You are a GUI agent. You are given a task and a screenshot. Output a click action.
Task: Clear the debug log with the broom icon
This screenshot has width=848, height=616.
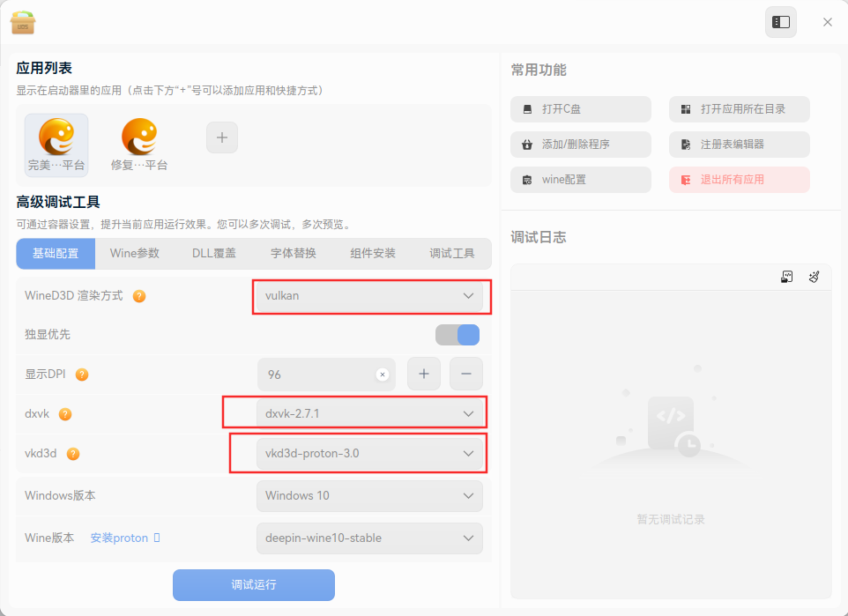814,277
